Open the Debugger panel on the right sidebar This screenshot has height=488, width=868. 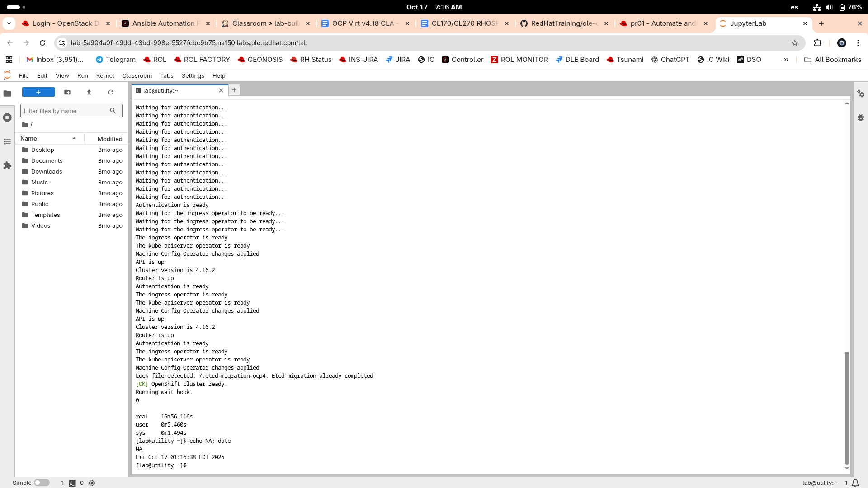[x=861, y=117]
